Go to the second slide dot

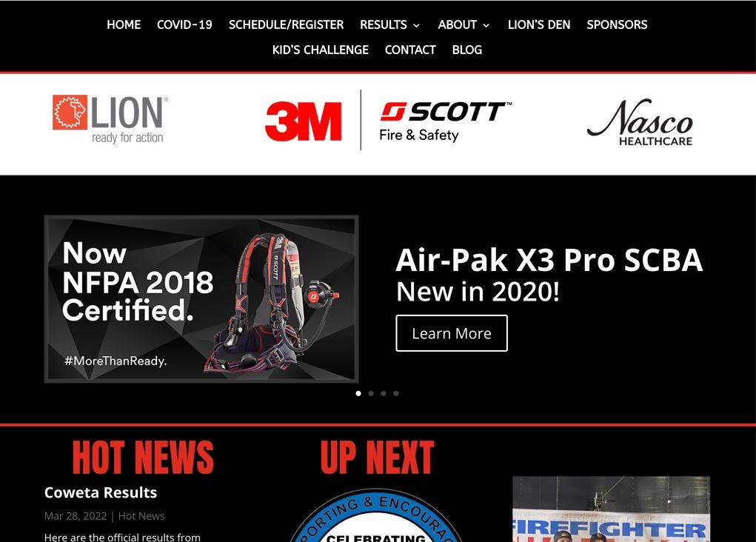point(371,393)
